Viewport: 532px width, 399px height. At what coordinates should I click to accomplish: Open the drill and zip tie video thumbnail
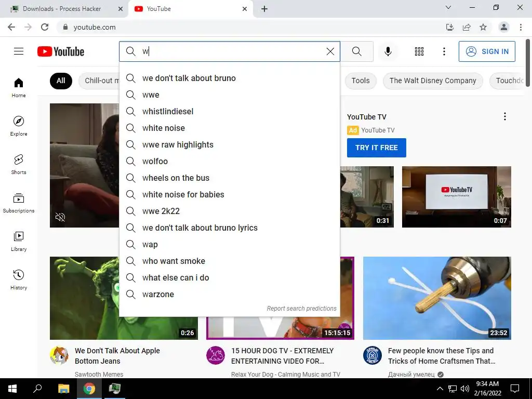pos(437,298)
